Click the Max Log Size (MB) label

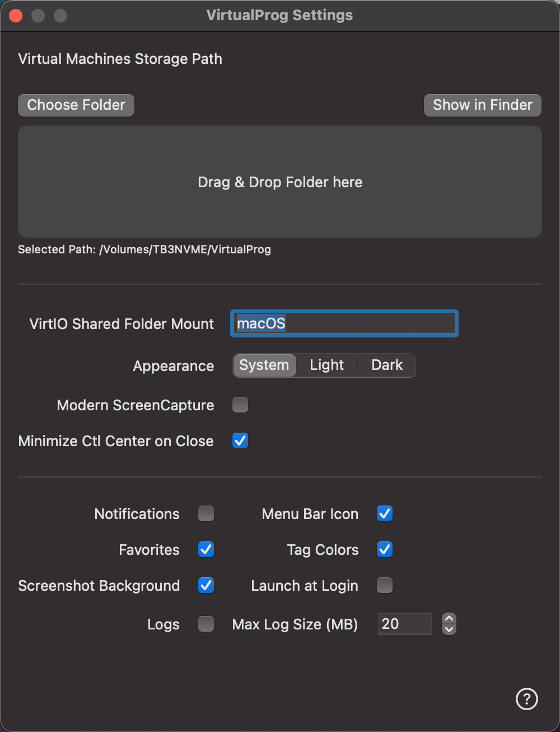pos(295,624)
